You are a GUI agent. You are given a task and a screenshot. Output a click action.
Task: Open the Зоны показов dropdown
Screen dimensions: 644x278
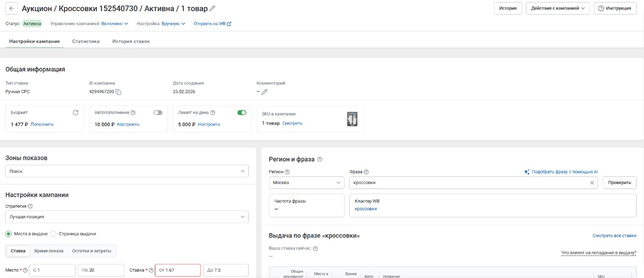click(126, 171)
